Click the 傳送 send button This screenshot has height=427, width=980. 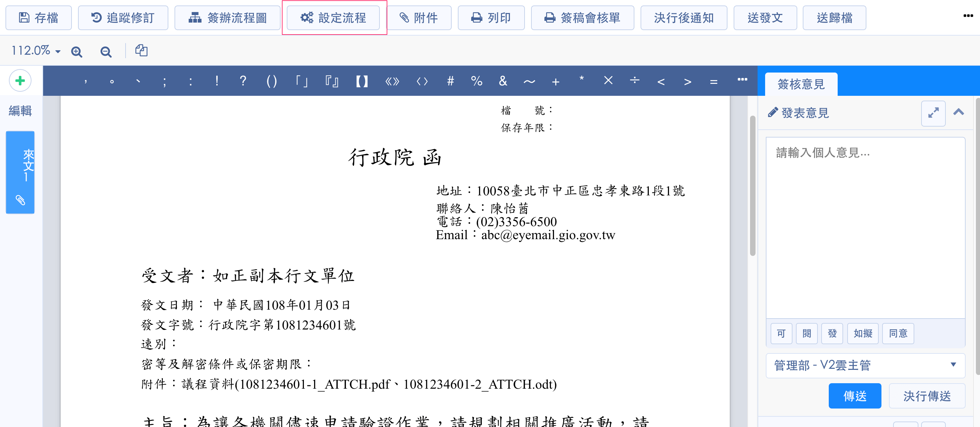pos(854,396)
